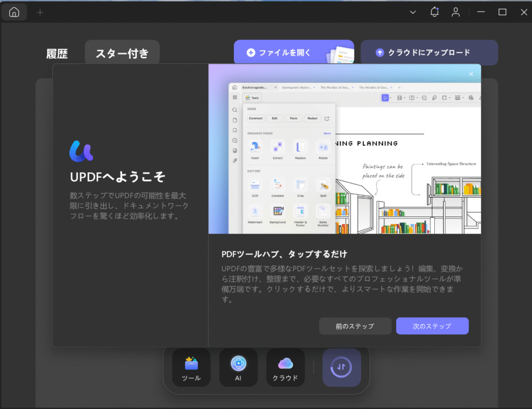532x409 pixels.
Task: Click the circular sync icon in dock
Action: [x=341, y=367]
